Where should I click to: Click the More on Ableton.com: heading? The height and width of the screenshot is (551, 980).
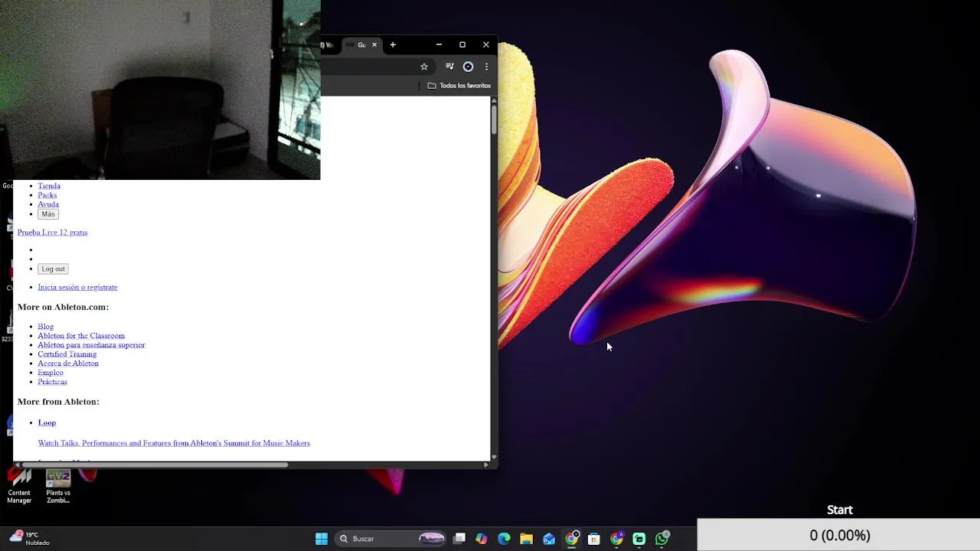63,307
